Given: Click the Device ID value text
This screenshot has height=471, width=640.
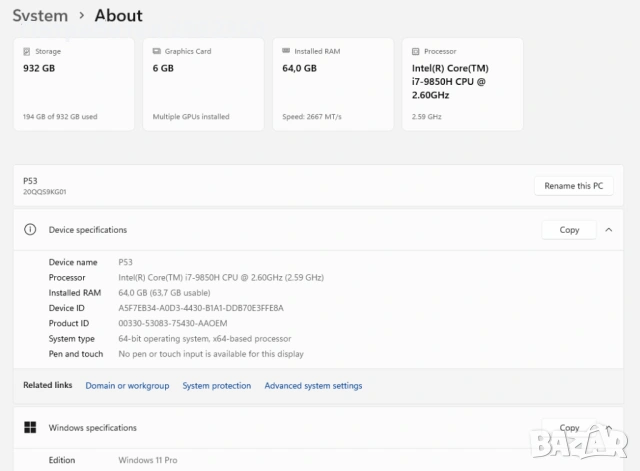Looking at the screenshot, I should pos(200,308).
